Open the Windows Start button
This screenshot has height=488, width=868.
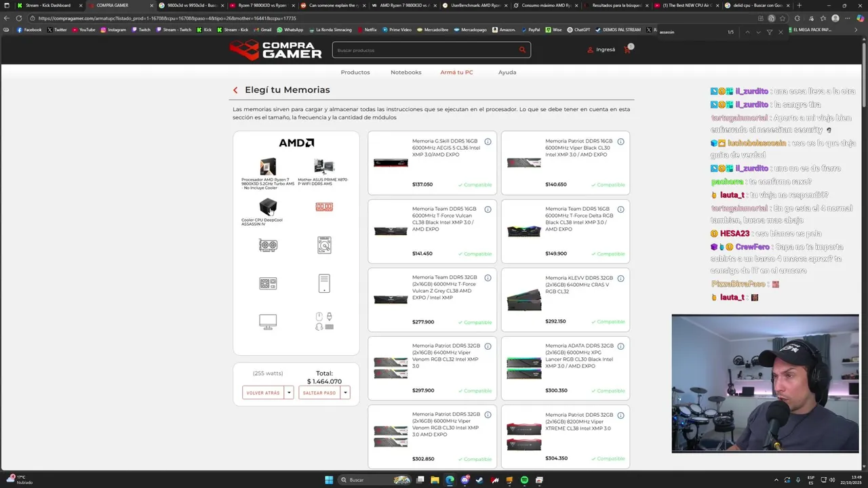329,480
